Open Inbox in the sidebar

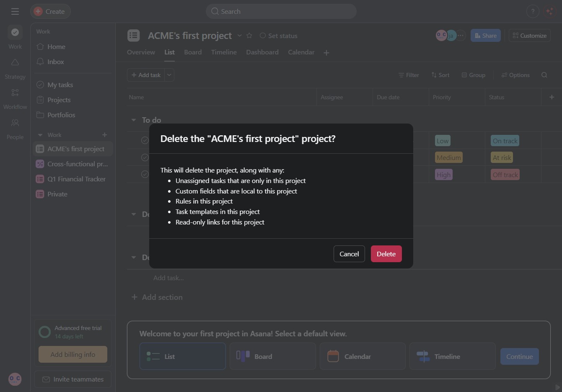click(x=72, y=62)
